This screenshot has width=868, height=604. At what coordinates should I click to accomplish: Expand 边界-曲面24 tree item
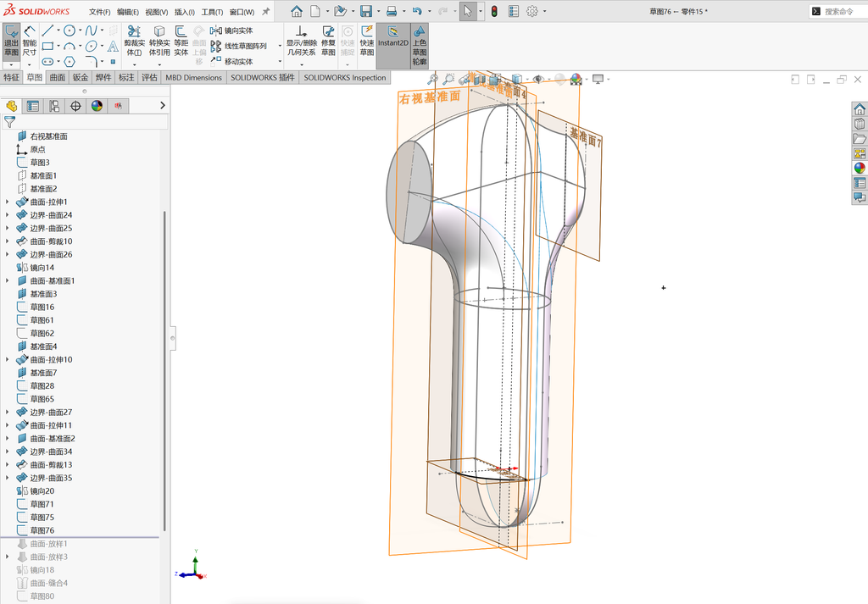7,215
